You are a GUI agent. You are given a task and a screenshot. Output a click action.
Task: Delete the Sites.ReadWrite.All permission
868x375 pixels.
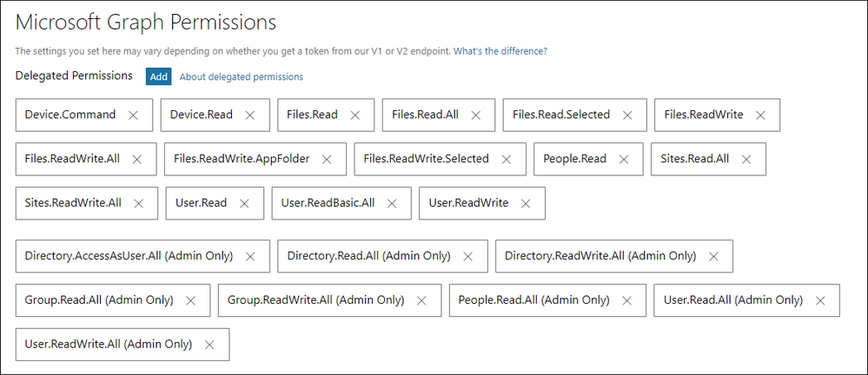pyautogui.click(x=139, y=204)
